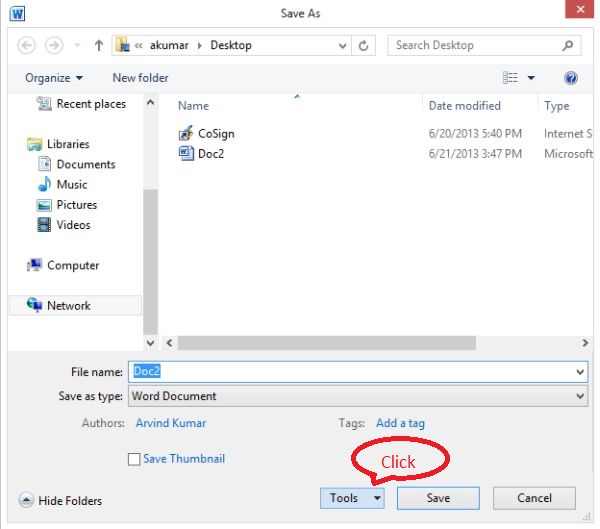Screen dimensions: 600x529
Task: Open Videos library
Action: coord(73,225)
